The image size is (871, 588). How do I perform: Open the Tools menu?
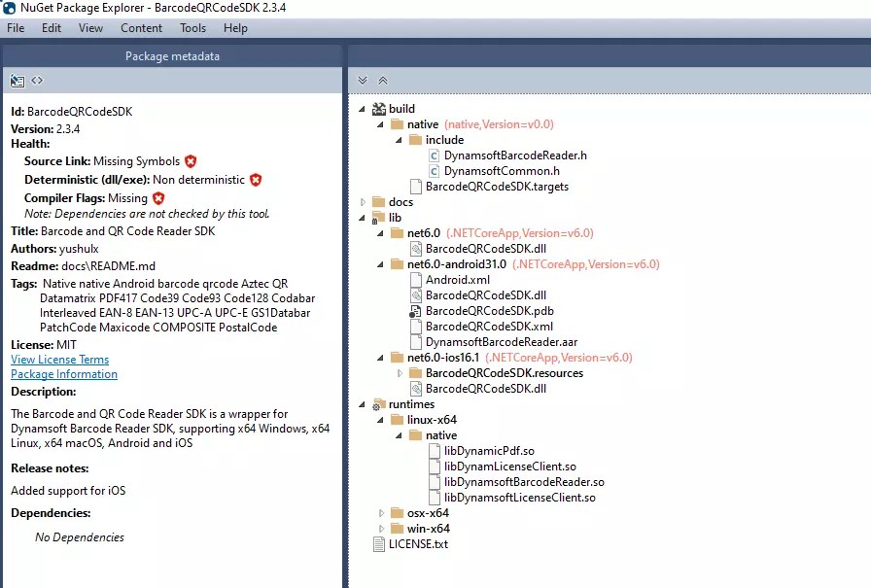pos(192,28)
